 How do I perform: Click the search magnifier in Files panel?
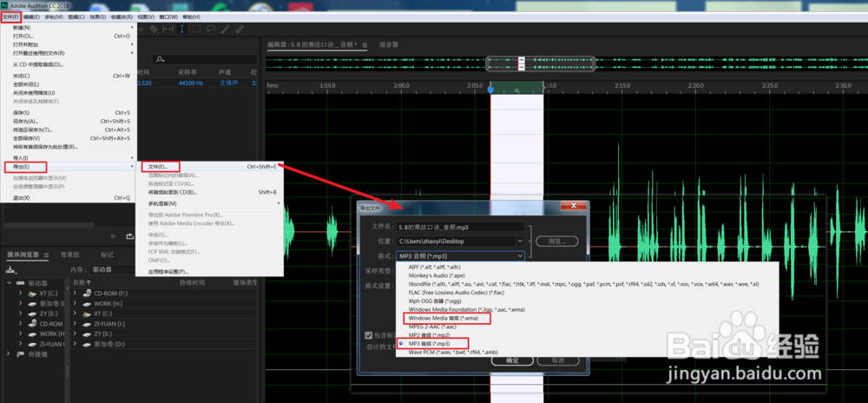[160, 60]
